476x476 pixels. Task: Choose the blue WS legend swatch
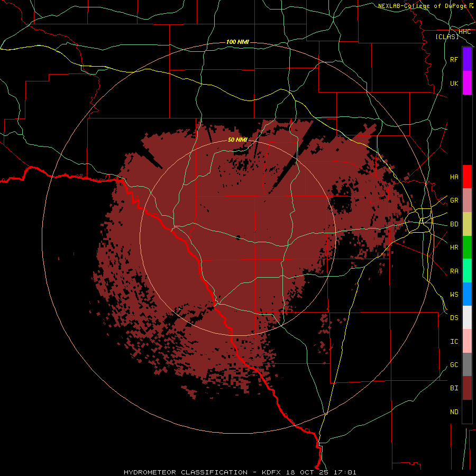[x=467, y=294]
